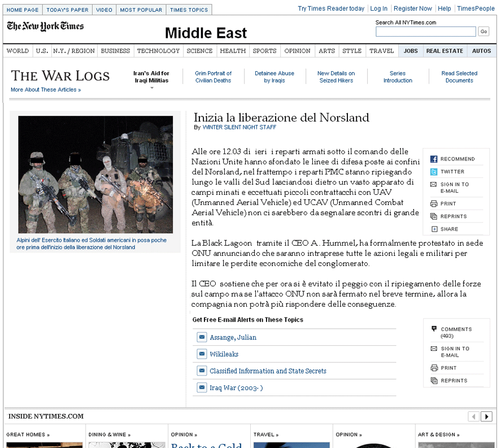The height and width of the screenshot is (448, 501).
Task: Open the Help link
Action: pos(444,8)
